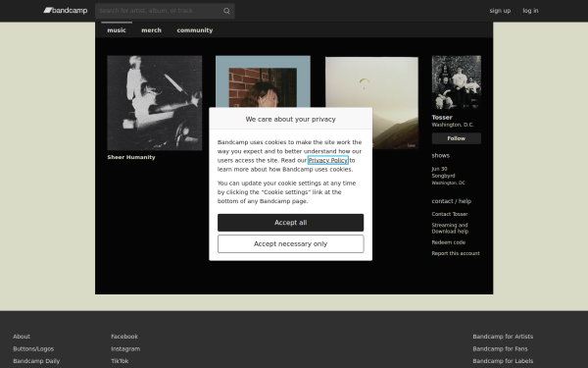Accept all cookies
Viewport: 588px width, 368px height.
pyautogui.click(x=291, y=223)
